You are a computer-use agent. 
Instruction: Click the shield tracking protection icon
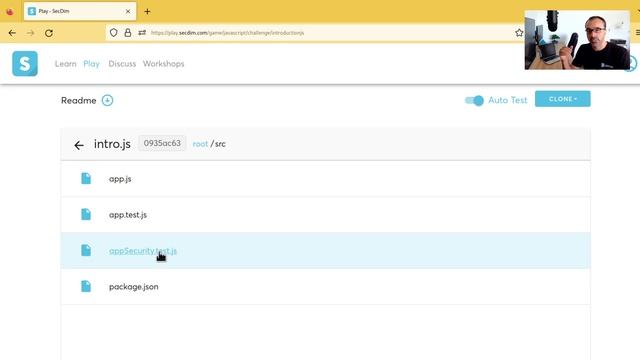tap(113, 33)
